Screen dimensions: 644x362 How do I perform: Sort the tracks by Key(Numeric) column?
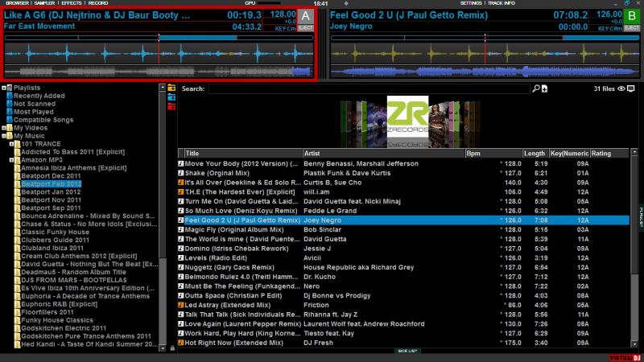[x=570, y=153]
